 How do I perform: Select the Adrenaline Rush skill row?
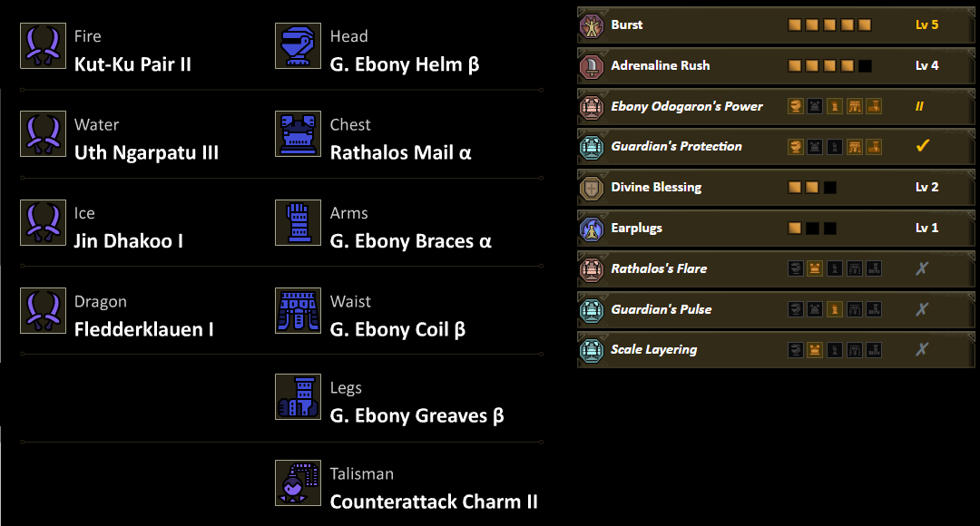[x=661, y=65]
